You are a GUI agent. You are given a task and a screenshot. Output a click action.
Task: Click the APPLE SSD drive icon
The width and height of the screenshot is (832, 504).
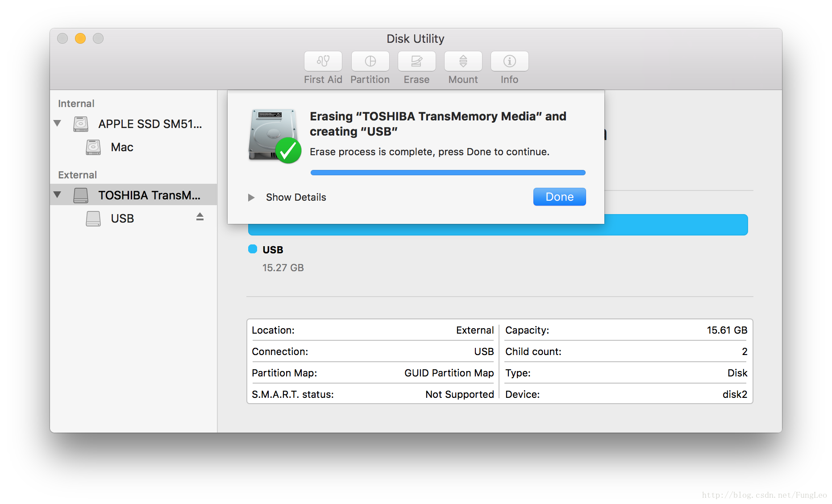click(81, 124)
